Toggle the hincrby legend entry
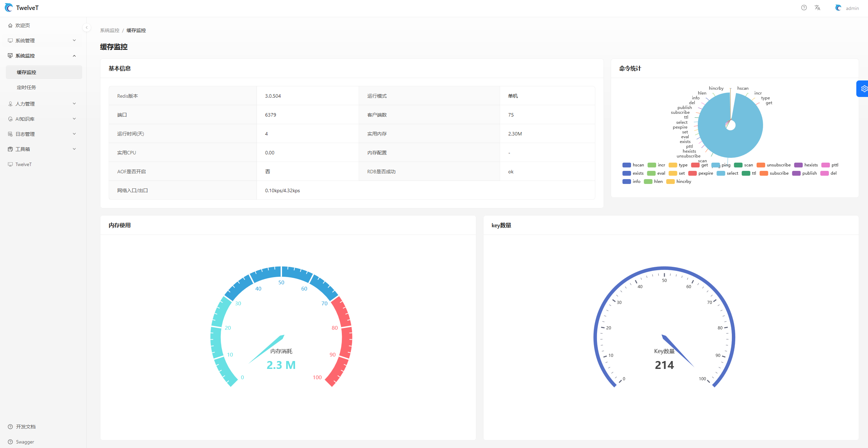Screen dimensions: 868x448 tap(679, 182)
